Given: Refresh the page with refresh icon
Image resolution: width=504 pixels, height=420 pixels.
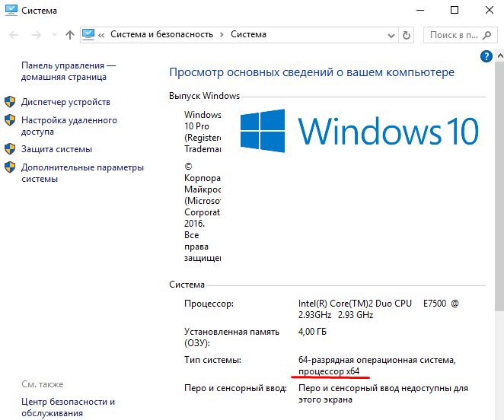Looking at the screenshot, I should coord(407,35).
